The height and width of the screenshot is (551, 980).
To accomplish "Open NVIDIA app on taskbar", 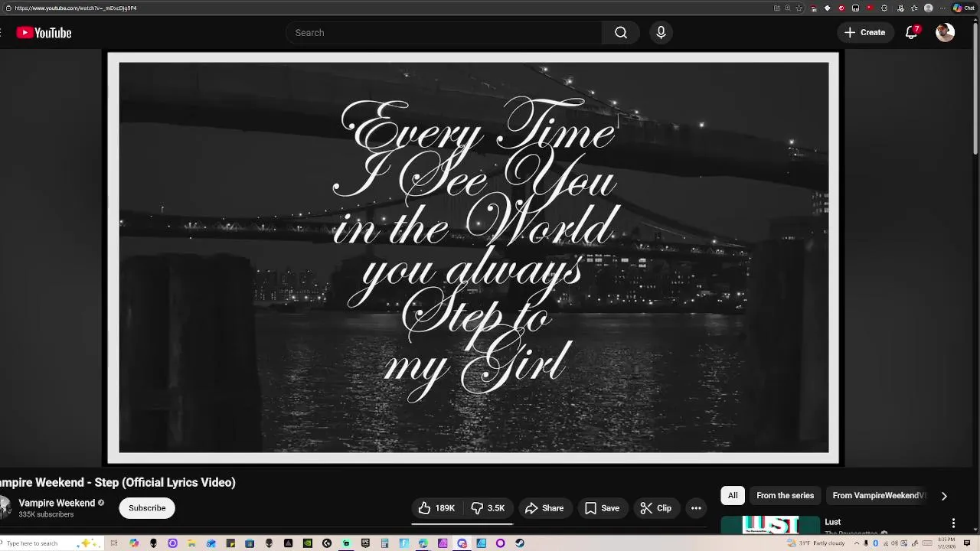I will [x=308, y=543].
